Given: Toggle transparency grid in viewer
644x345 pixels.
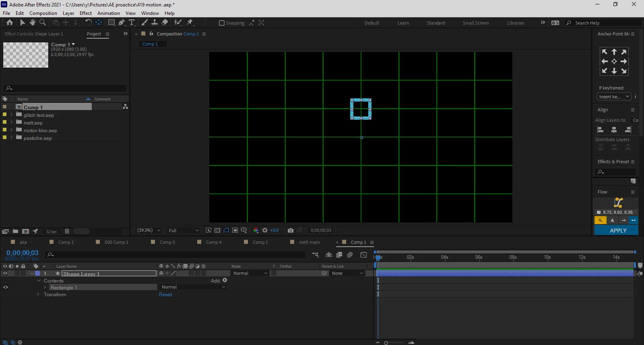Looking at the screenshot, I should click(x=217, y=231).
